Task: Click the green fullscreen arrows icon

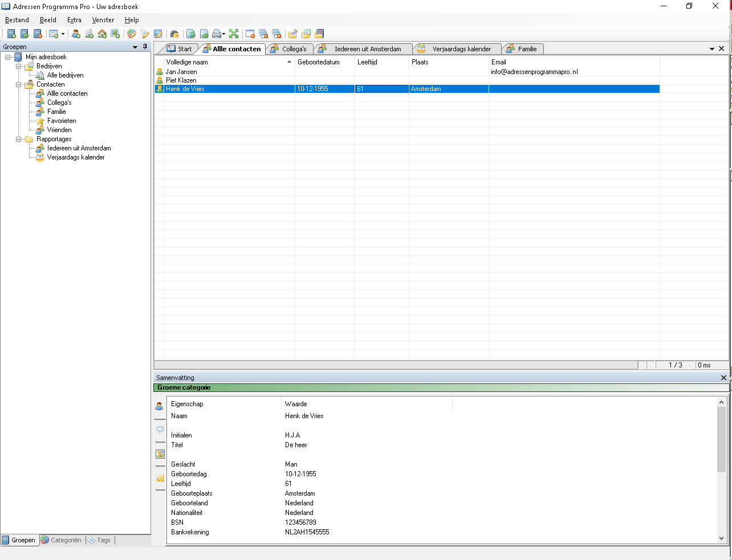Action: coord(234,34)
